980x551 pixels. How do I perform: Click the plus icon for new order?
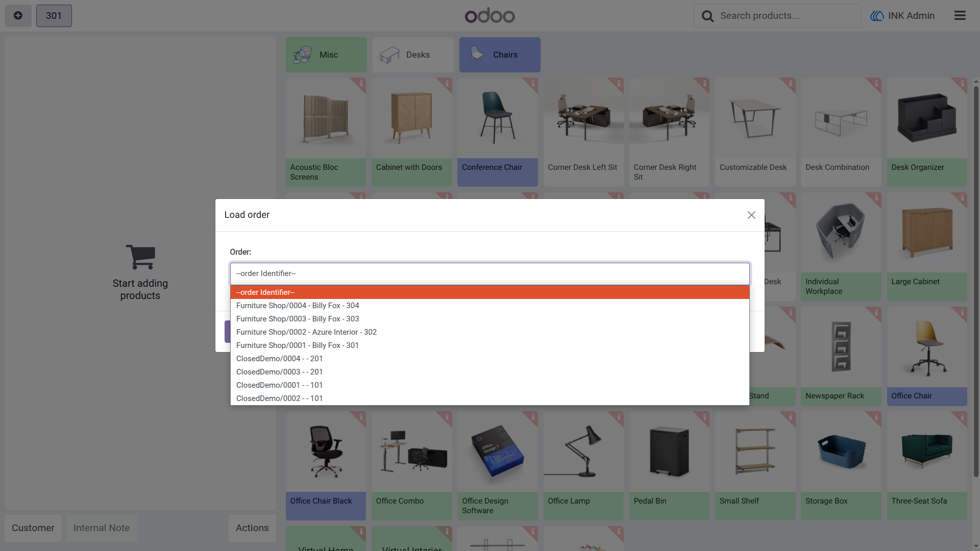(x=18, y=15)
